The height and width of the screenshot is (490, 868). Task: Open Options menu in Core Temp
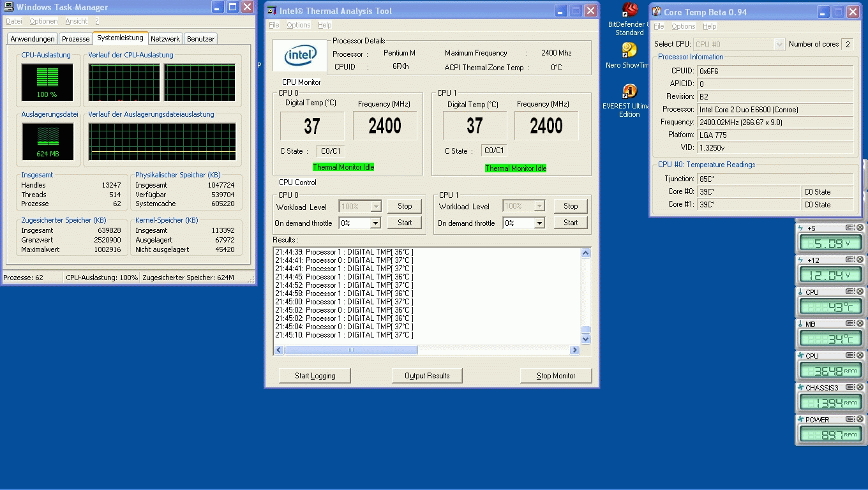[683, 26]
